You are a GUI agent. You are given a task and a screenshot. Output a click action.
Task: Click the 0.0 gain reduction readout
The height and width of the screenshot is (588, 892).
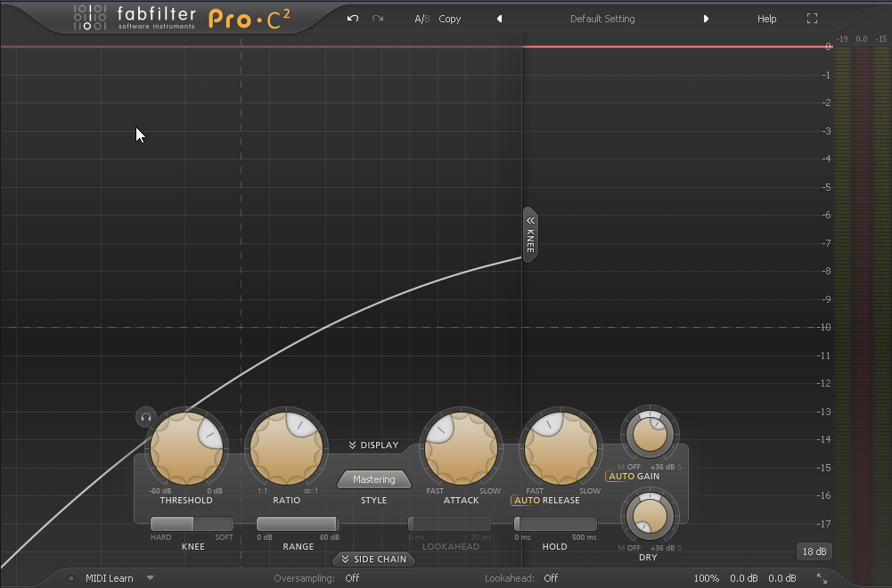[x=862, y=39]
